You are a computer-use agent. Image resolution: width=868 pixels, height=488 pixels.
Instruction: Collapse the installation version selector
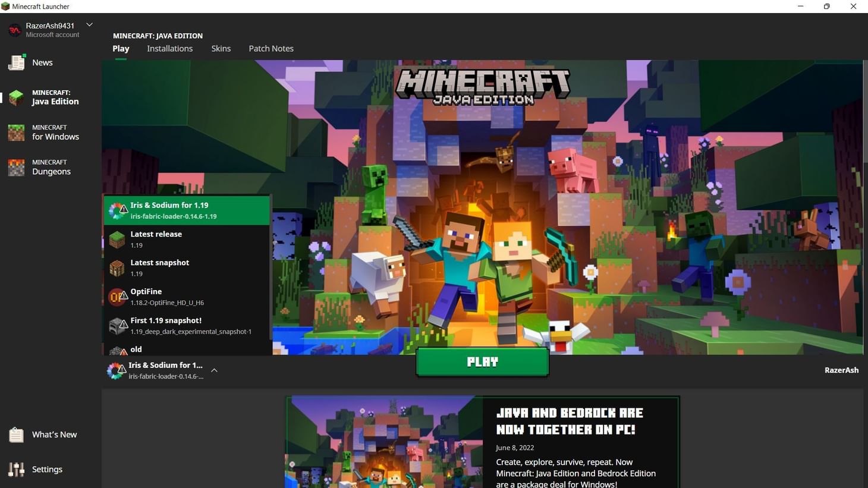214,370
